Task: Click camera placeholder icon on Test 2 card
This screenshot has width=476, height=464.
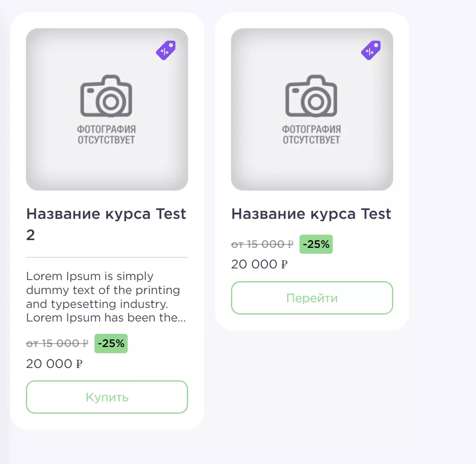Action: point(106,96)
